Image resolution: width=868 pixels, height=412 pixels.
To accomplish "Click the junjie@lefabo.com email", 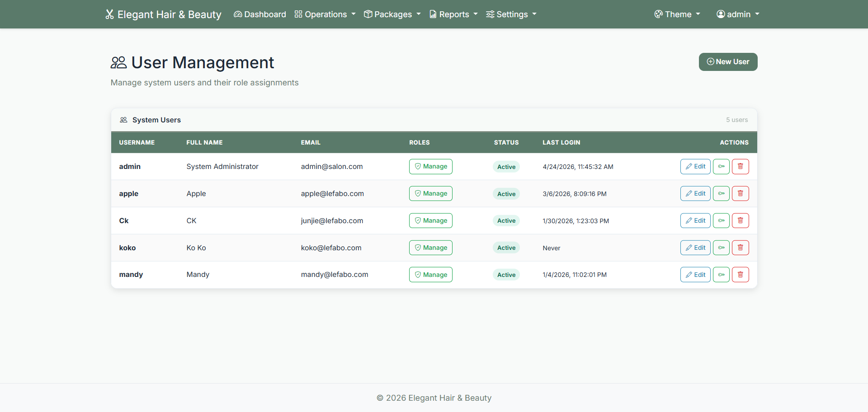I will [332, 221].
